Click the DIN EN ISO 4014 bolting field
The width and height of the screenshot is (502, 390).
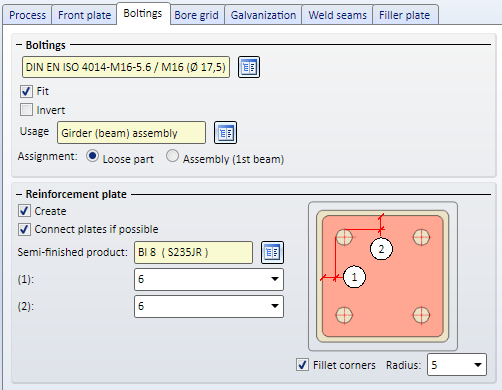(126, 67)
